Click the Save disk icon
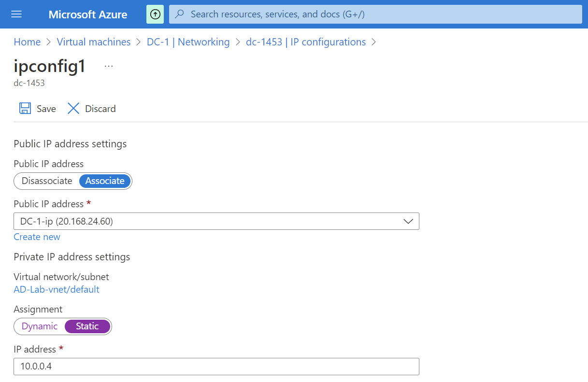 (x=25, y=108)
